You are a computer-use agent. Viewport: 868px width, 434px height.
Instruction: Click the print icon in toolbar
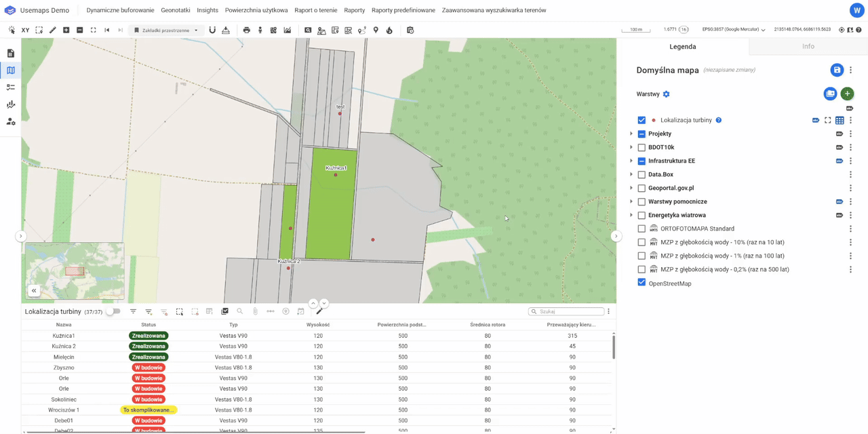(x=246, y=31)
